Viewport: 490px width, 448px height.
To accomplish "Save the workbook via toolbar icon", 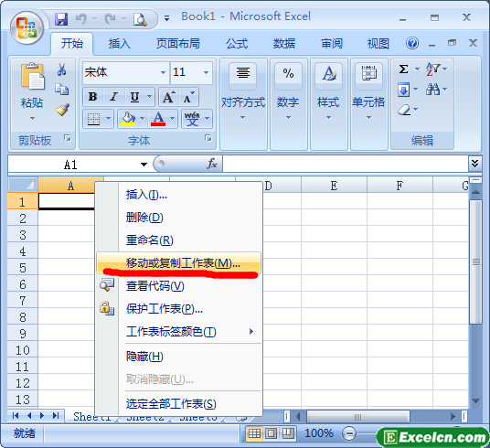I will (x=61, y=19).
